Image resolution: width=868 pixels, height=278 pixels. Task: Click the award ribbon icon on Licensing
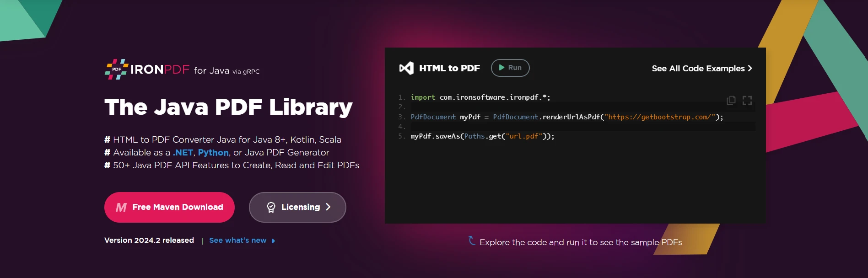(271, 207)
